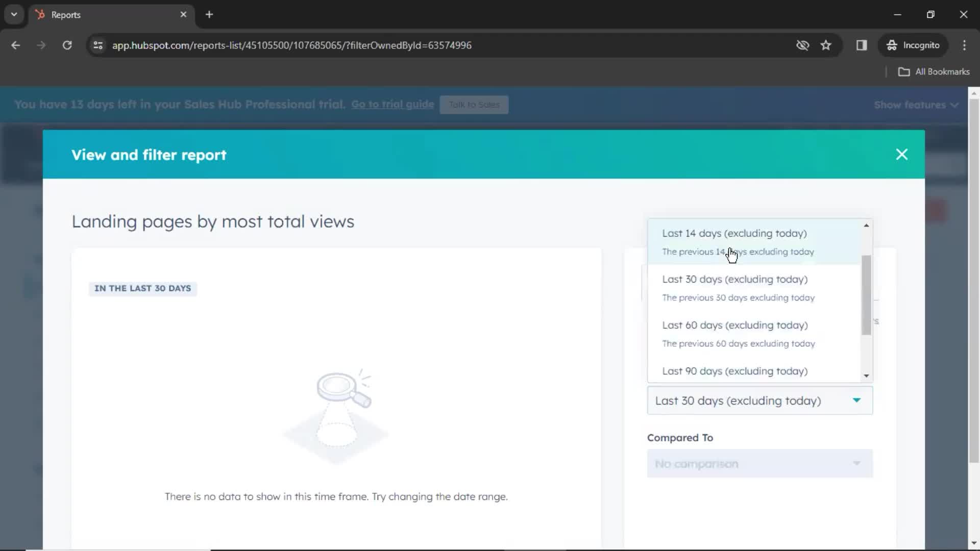The image size is (980, 551).
Task: Scroll down in the date range dropdown
Action: pos(866,375)
